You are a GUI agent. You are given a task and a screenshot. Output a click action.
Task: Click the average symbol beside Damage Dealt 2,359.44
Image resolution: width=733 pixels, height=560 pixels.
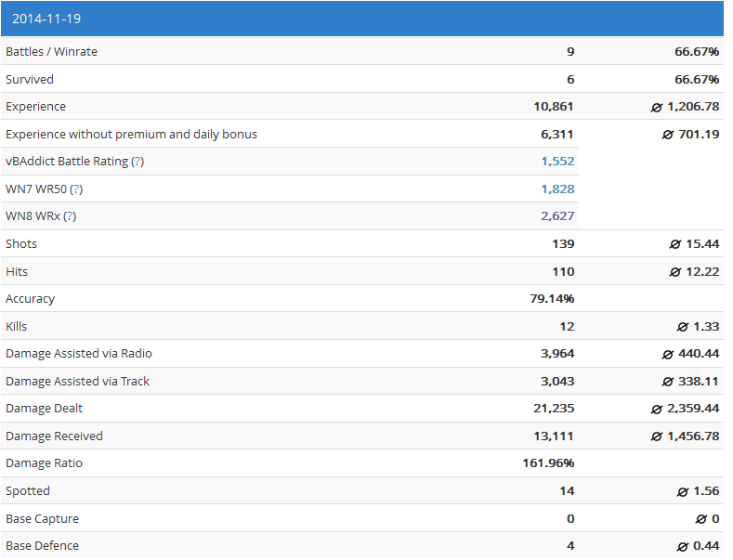click(657, 409)
